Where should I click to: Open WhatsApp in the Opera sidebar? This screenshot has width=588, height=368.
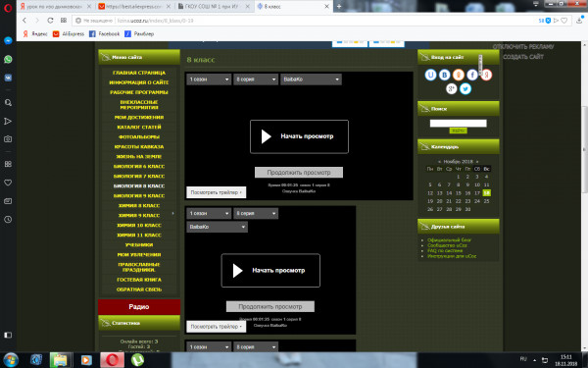[8, 59]
